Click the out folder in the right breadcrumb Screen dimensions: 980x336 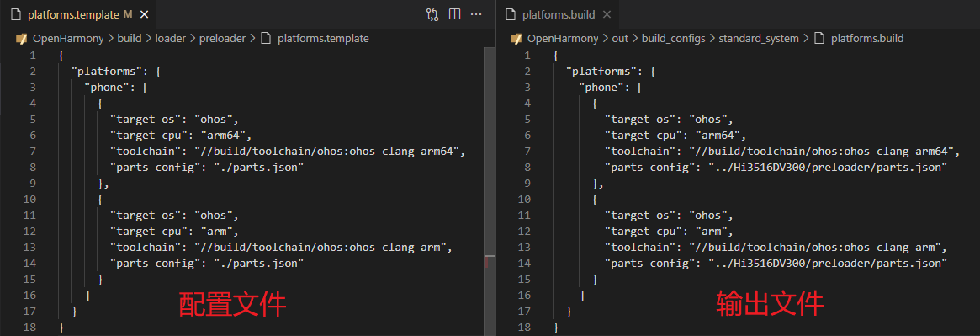[x=620, y=38]
